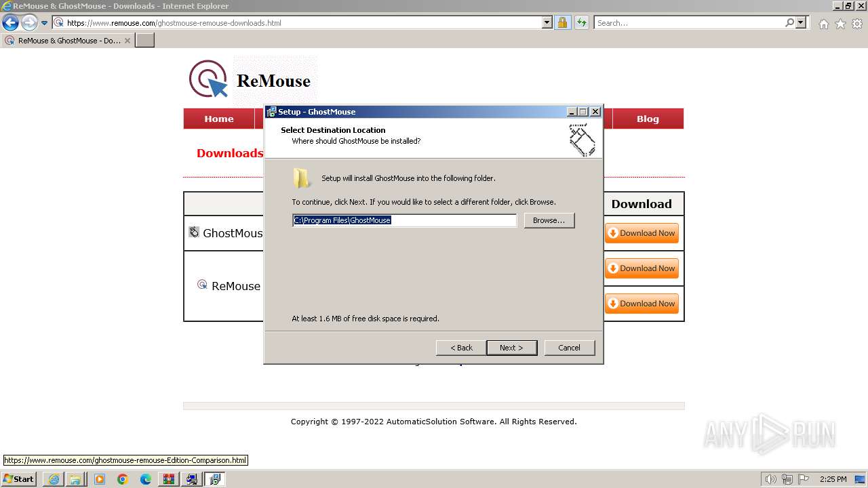Screen dimensions: 868x488
Task: Refresh the page with green arrows icon
Action: pos(582,23)
